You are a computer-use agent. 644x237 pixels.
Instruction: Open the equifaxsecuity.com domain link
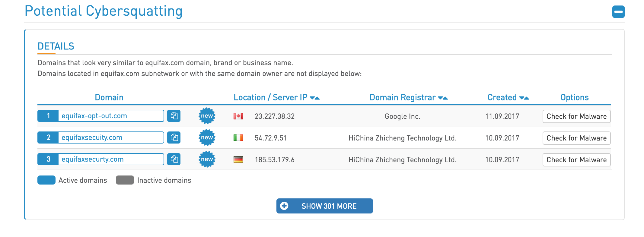click(92, 137)
